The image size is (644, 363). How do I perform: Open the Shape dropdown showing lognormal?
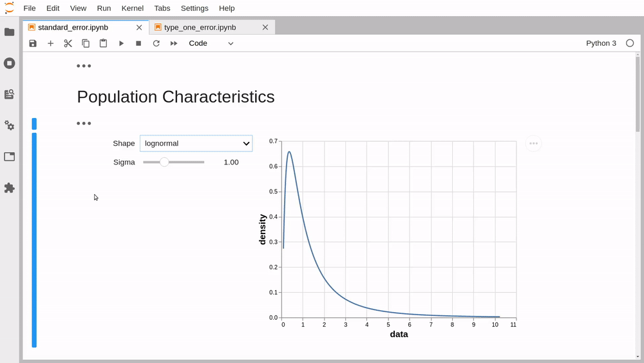(x=196, y=144)
